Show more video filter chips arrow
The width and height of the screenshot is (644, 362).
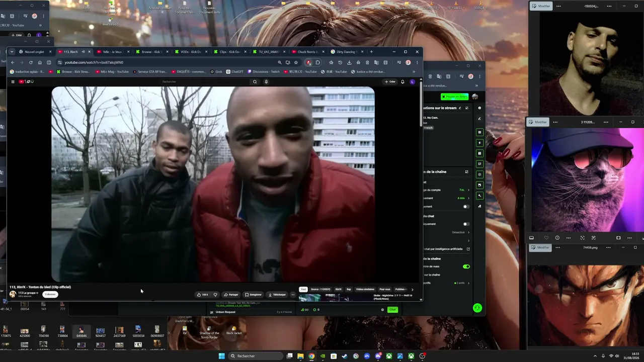tap(412, 290)
